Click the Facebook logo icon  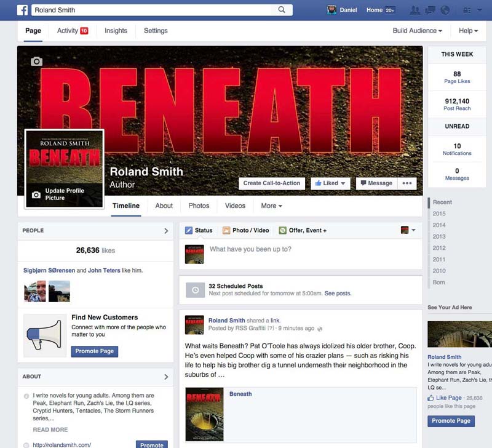[22, 10]
